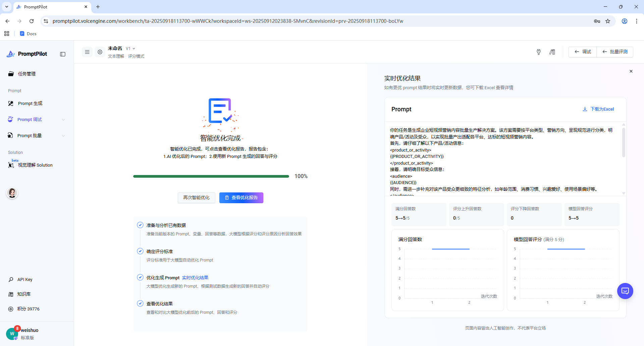Go back to previous page
The width and height of the screenshot is (644, 346).
pyautogui.click(x=7, y=21)
